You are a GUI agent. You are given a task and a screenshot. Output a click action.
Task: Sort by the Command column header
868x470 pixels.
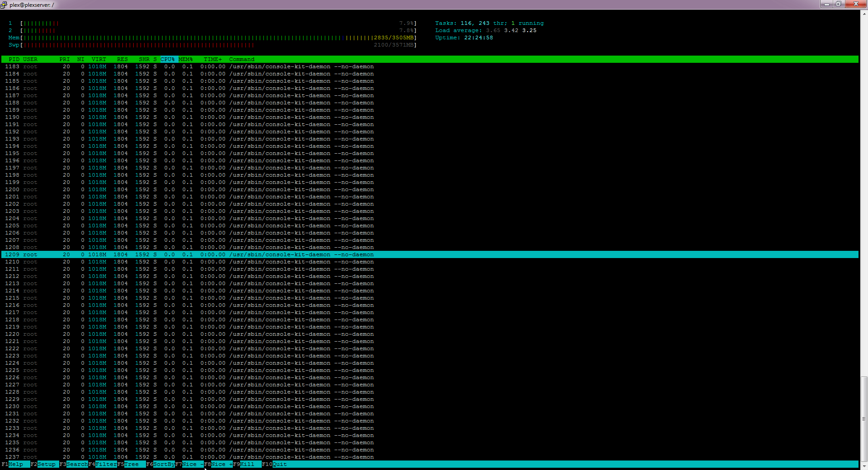coord(242,60)
